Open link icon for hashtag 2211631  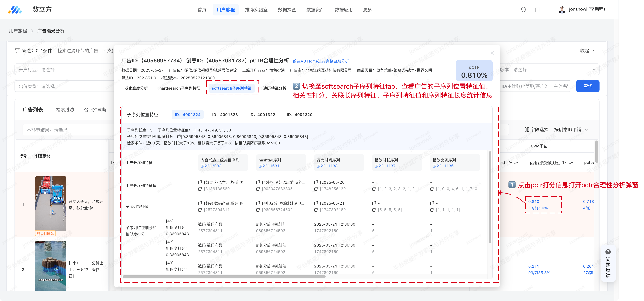pos(260,166)
